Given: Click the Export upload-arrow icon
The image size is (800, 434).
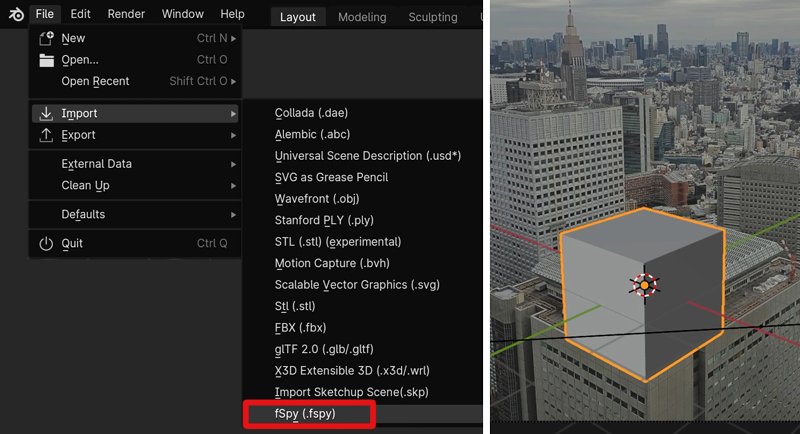Looking at the screenshot, I should coord(46,135).
